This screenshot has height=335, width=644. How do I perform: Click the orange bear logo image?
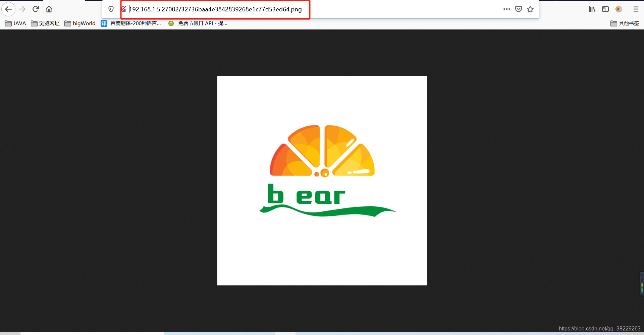[322, 181]
